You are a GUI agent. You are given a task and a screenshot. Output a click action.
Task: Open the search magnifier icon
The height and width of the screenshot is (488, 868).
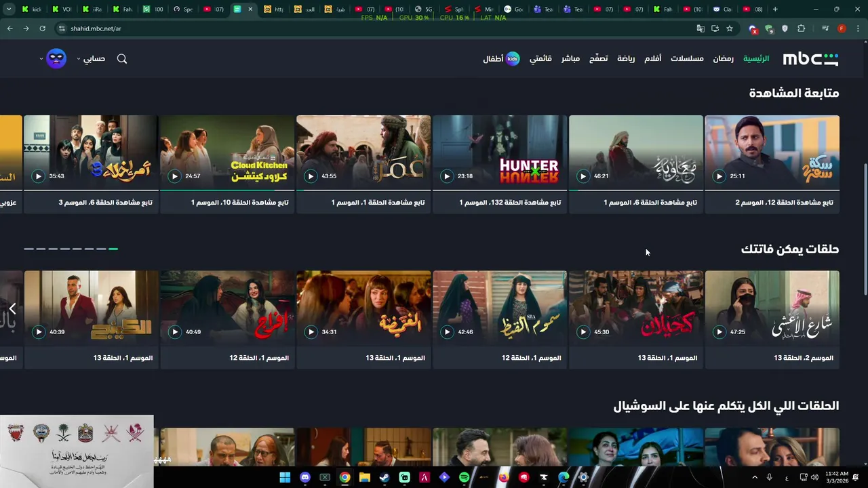122,59
